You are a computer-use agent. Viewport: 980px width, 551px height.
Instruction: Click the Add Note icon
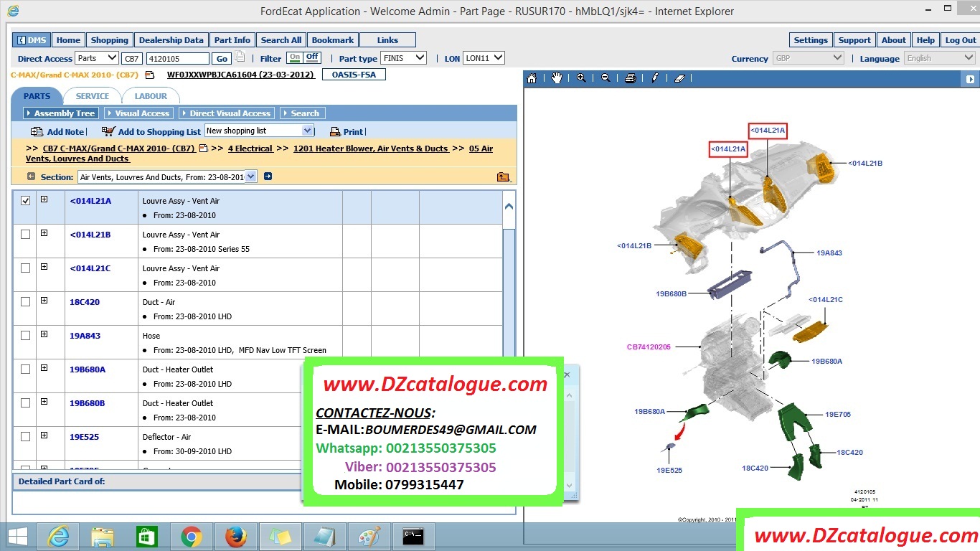pyautogui.click(x=37, y=132)
